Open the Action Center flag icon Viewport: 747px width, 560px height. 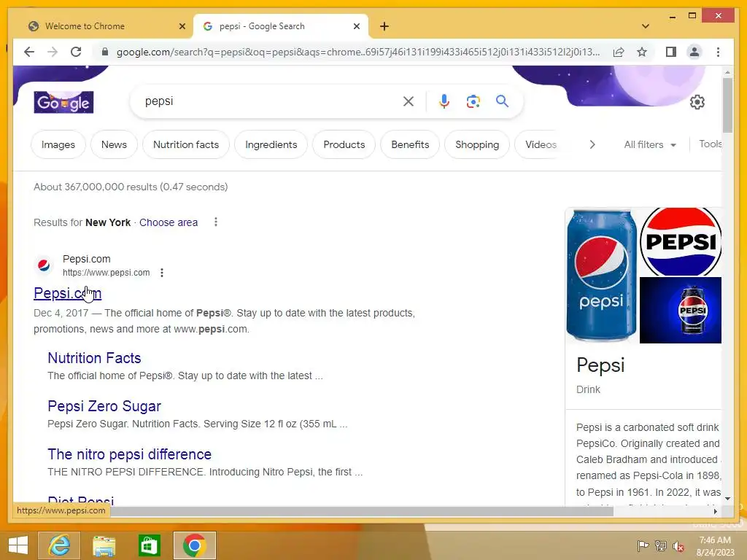[x=643, y=545]
